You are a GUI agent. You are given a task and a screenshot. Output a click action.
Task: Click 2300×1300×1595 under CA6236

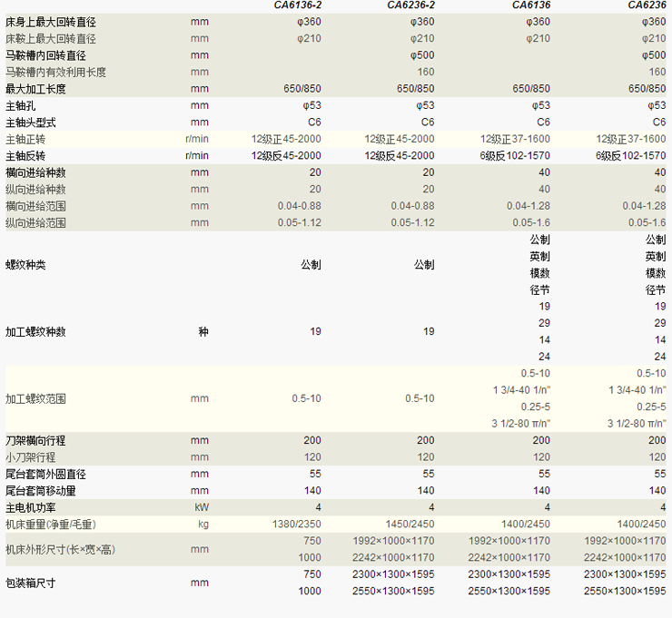point(625,574)
